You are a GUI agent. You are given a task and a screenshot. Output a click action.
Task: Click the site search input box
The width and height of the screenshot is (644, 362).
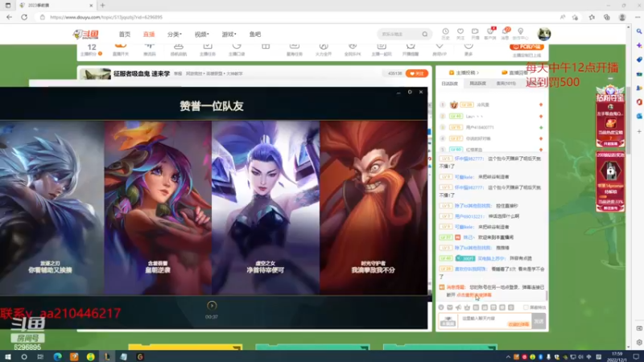399,34
